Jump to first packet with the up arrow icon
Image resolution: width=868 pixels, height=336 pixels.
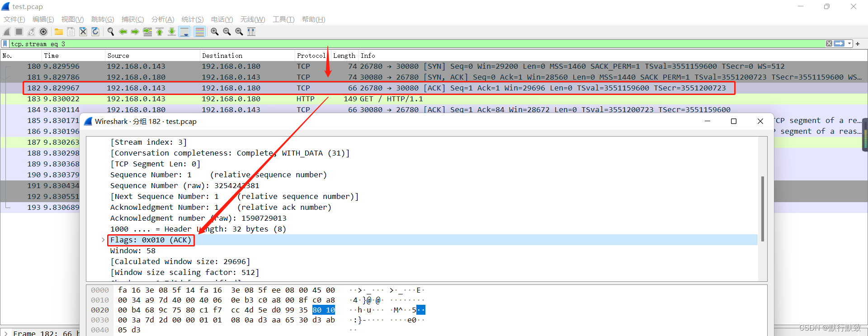160,32
